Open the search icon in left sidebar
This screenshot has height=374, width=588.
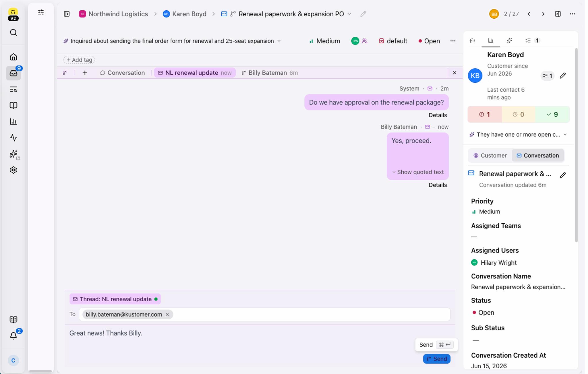point(13,32)
